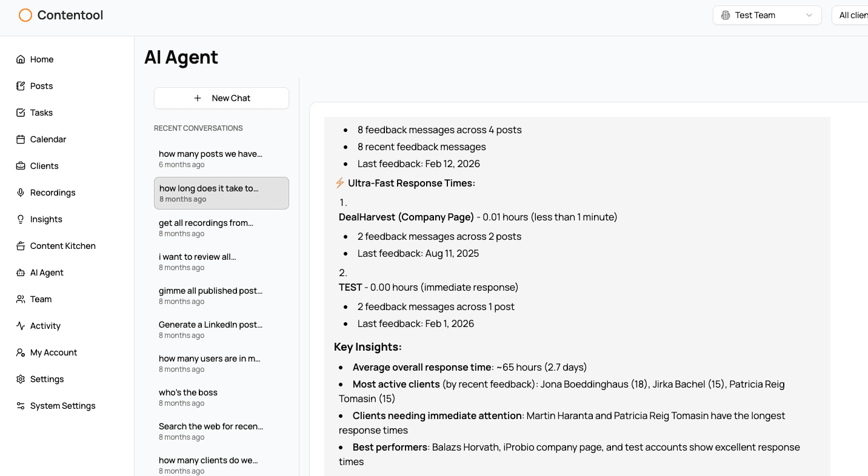Open the System Settings label
The height and width of the screenshot is (476, 868).
point(63,406)
